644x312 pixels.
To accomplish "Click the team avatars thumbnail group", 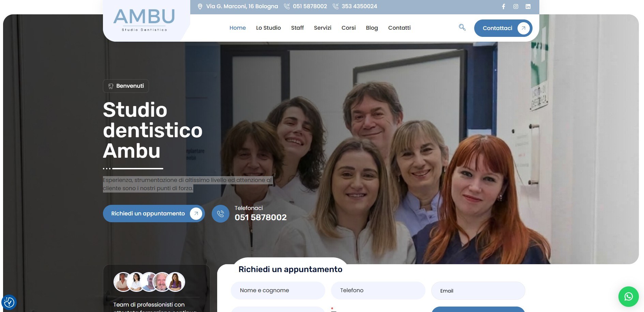I will click(149, 282).
